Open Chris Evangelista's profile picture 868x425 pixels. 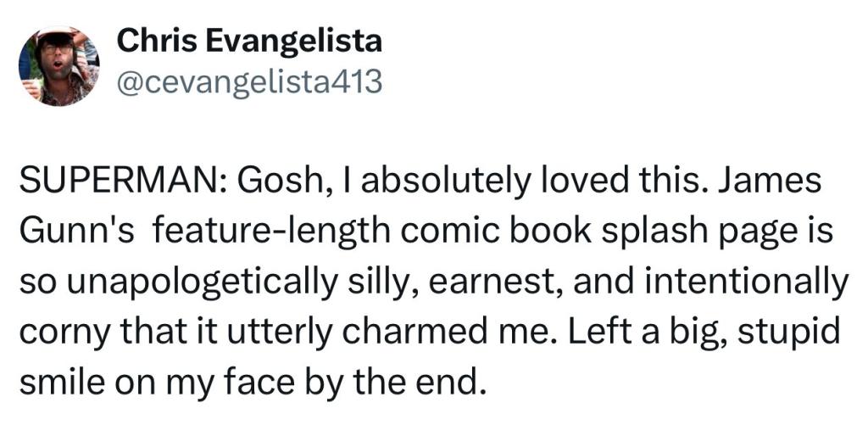(58, 66)
